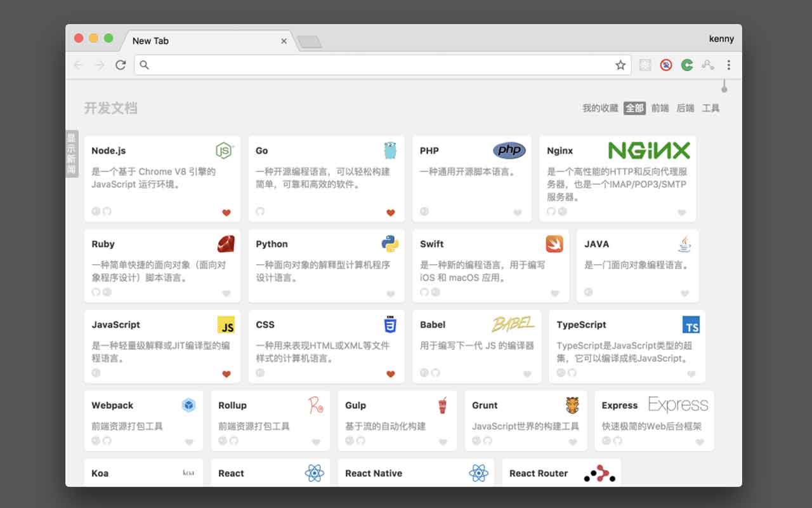Select the 后端 filter tab
812x508 pixels.
point(686,108)
